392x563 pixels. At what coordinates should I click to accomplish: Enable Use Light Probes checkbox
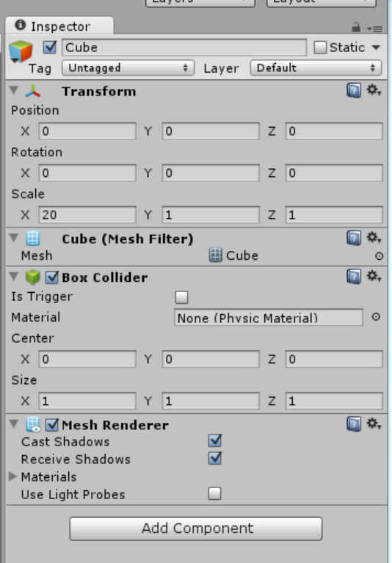pyautogui.click(x=214, y=493)
